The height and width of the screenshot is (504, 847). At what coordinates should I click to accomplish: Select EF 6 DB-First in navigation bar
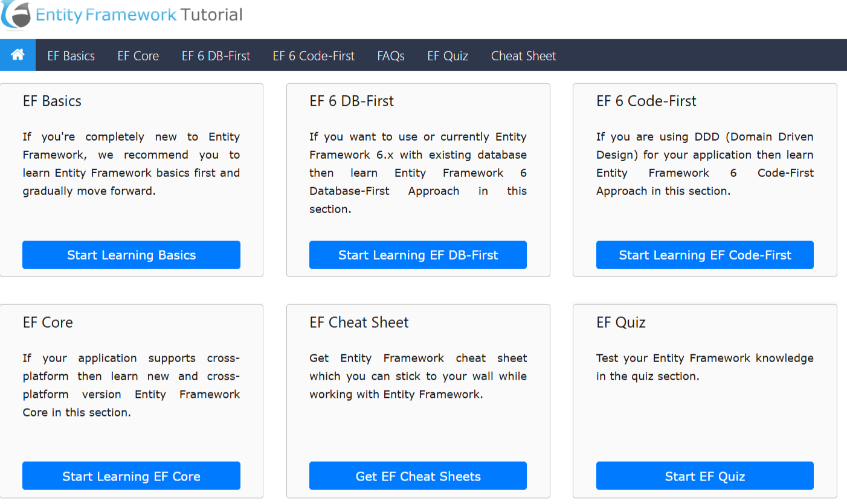[x=216, y=56]
